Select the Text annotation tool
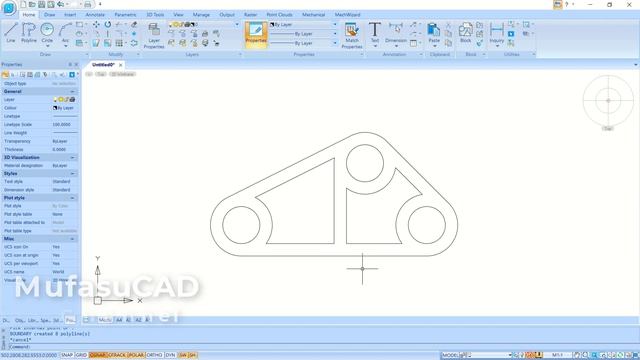640x360 pixels. tap(375, 33)
